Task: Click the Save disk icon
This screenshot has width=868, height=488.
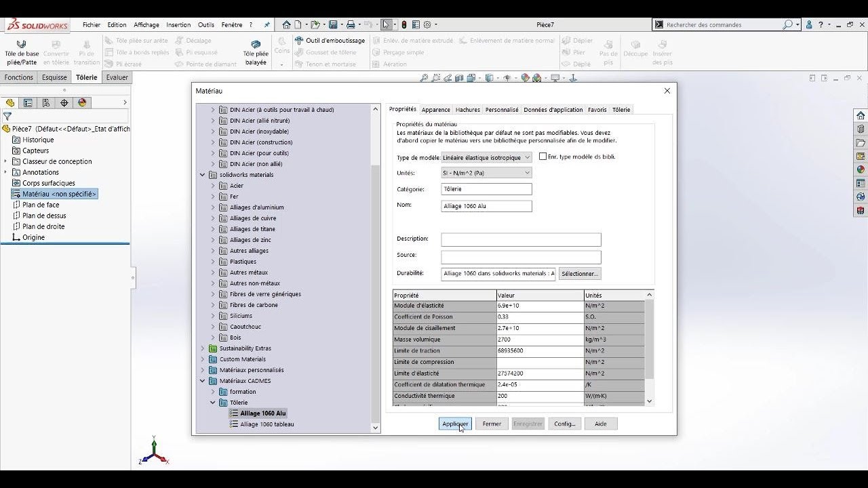Action: pyautogui.click(x=333, y=24)
